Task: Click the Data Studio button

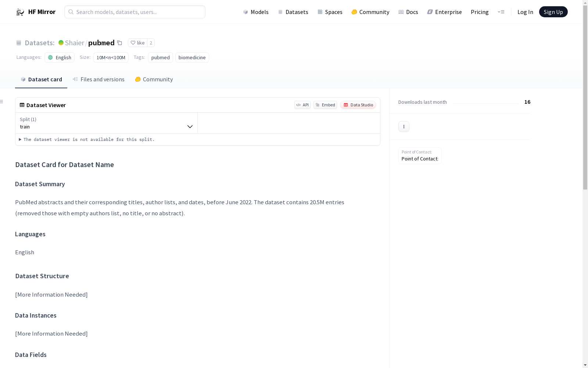Action: 358,105
